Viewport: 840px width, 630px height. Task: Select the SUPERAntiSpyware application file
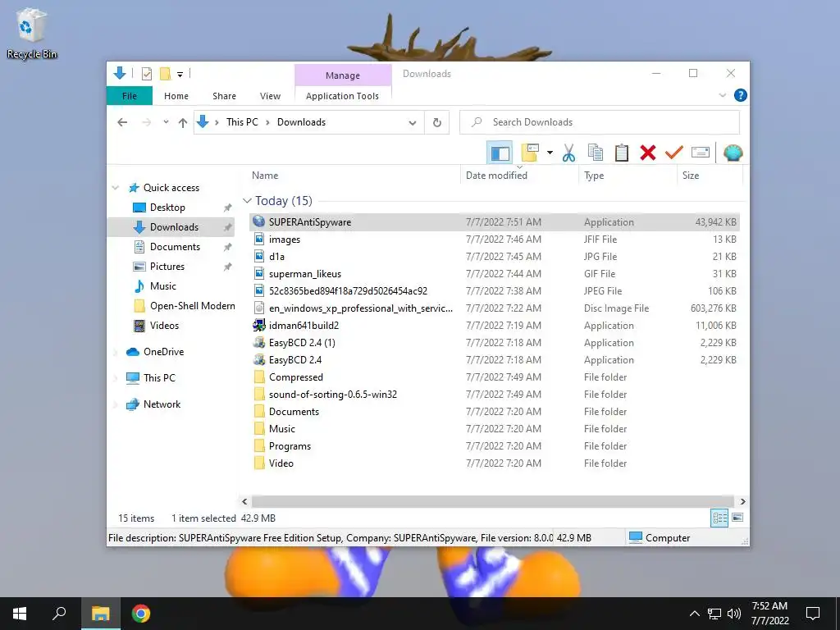pos(494,221)
